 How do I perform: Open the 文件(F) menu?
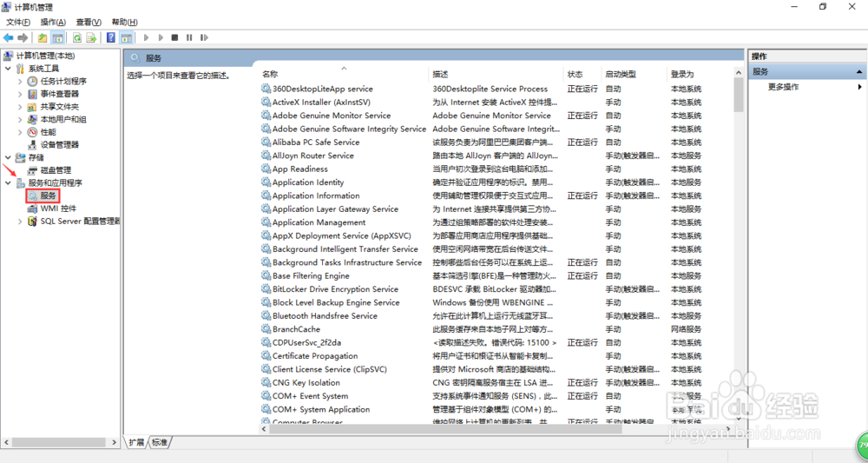click(x=18, y=23)
